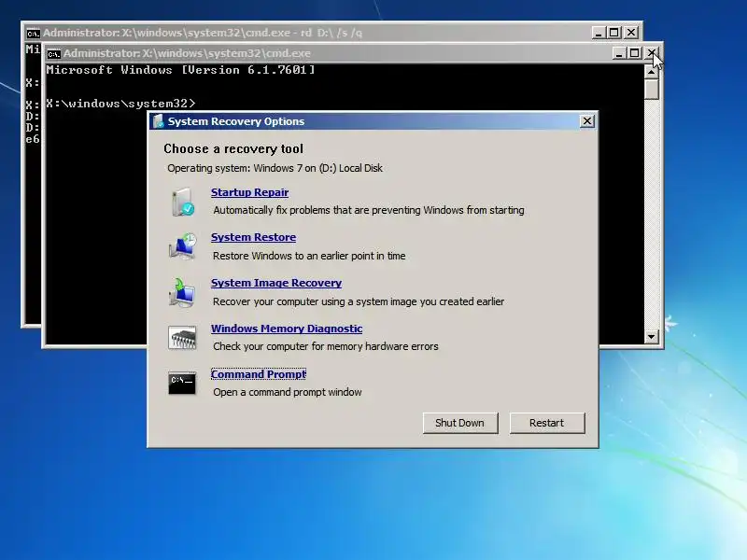Click 'Recover your computer using a system image' text

tap(359, 301)
